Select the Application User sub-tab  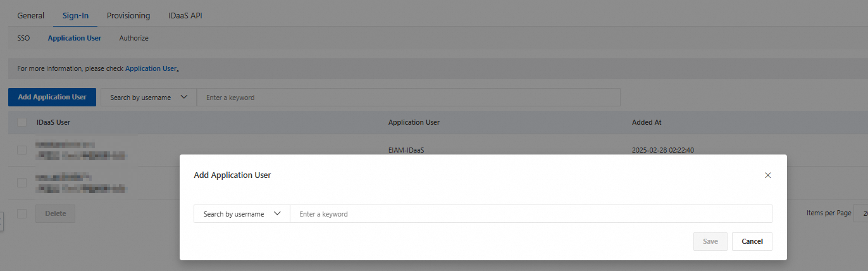click(x=75, y=38)
